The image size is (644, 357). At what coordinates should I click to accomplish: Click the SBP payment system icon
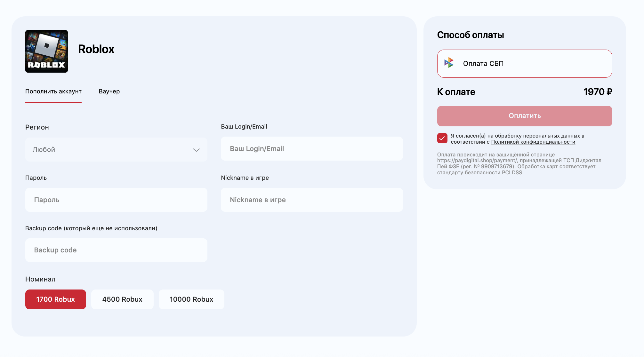[x=449, y=63]
